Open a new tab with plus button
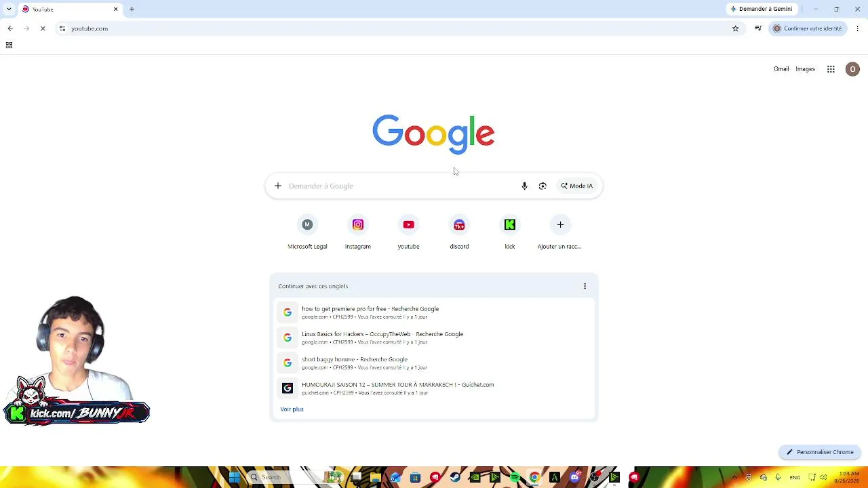 [132, 9]
